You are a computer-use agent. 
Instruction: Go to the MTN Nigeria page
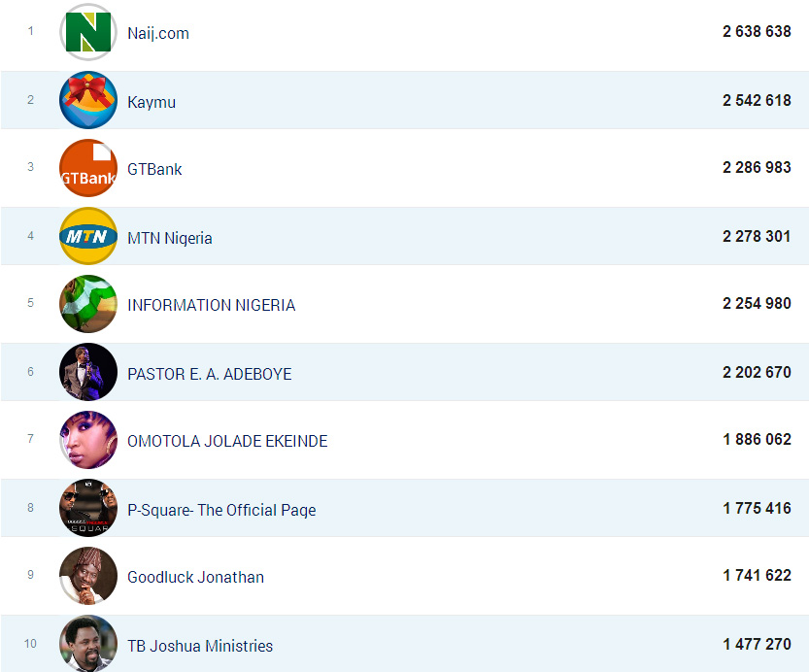pyautogui.click(x=170, y=238)
